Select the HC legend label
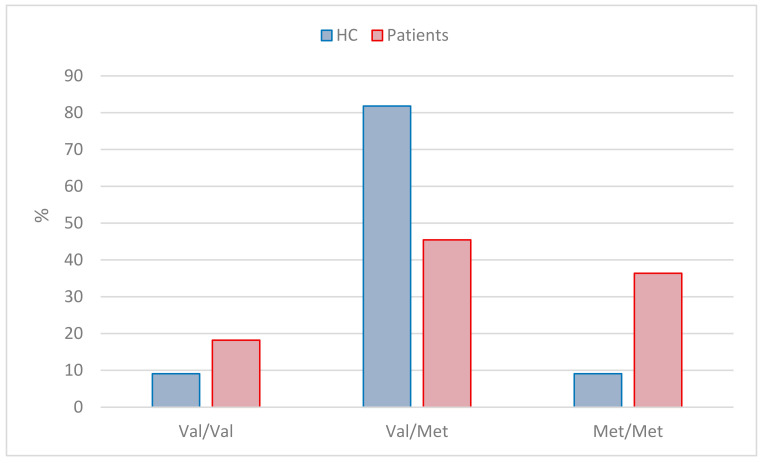 click(x=347, y=36)
